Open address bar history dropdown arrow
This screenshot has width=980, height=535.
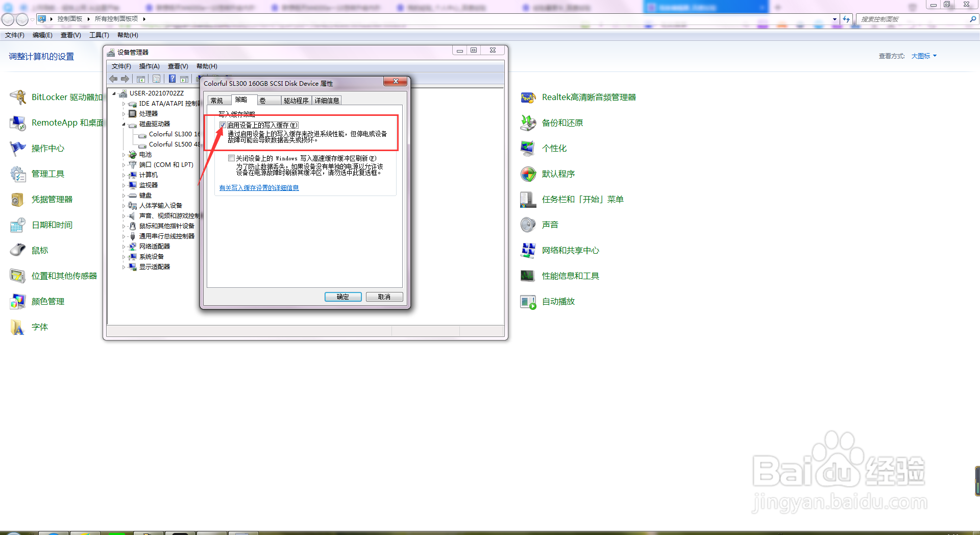(x=835, y=19)
